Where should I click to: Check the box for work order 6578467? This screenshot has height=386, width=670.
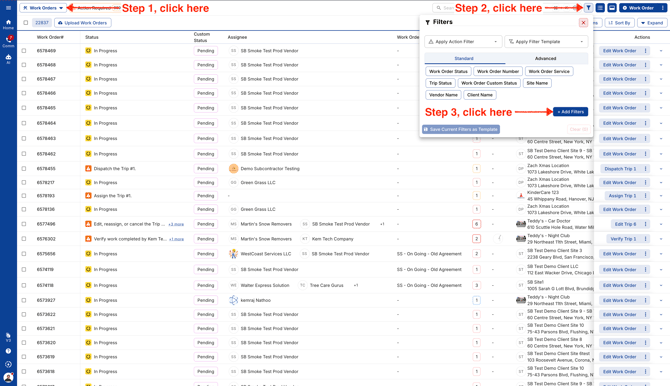pyautogui.click(x=24, y=79)
